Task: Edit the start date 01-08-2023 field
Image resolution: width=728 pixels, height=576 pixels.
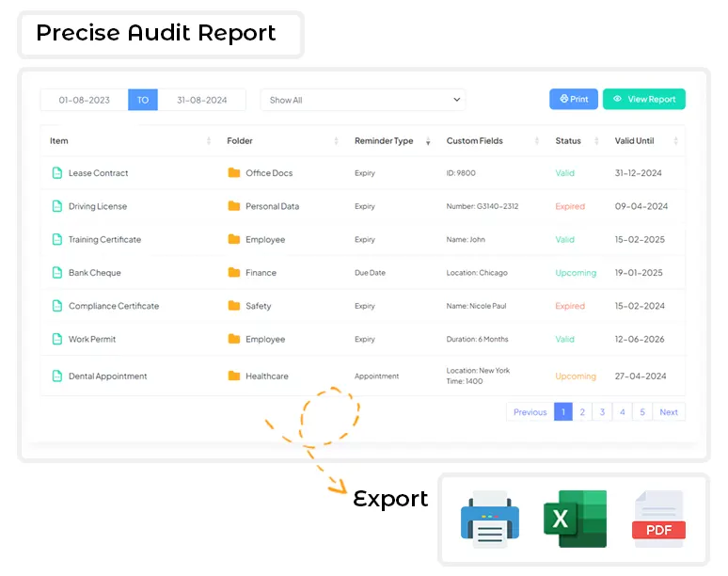Action: pyautogui.click(x=84, y=100)
